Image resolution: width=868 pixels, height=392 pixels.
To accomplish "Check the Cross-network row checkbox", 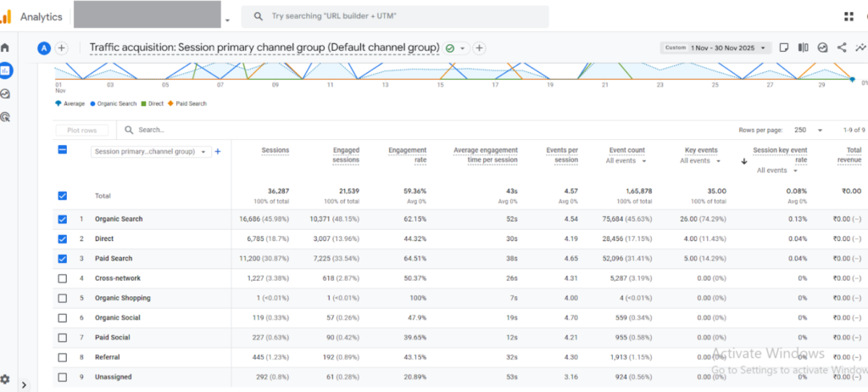I will pyautogui.click(x=62, y=278).
